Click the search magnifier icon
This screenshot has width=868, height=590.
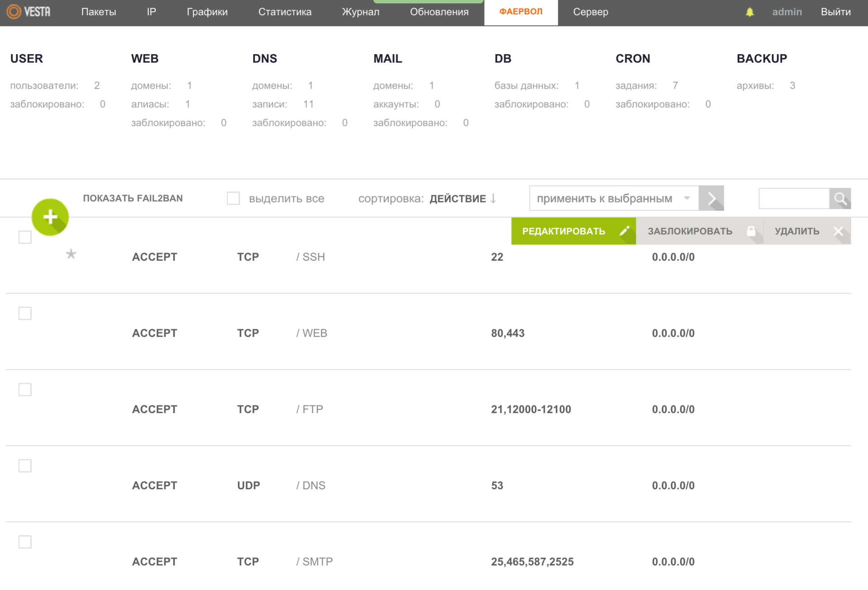tap(840, 199)
